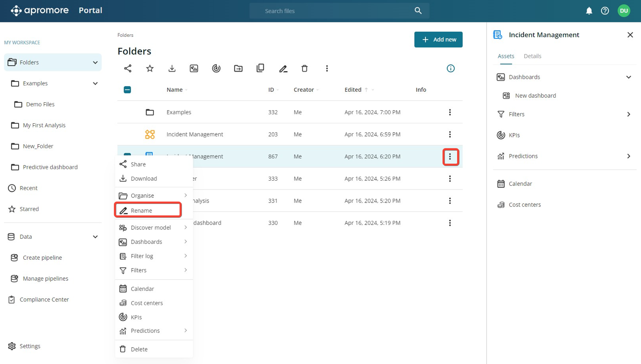Click the info circle icon above the table
The width and height of the screenshot is (641, 364).
(x=450, y=68)
